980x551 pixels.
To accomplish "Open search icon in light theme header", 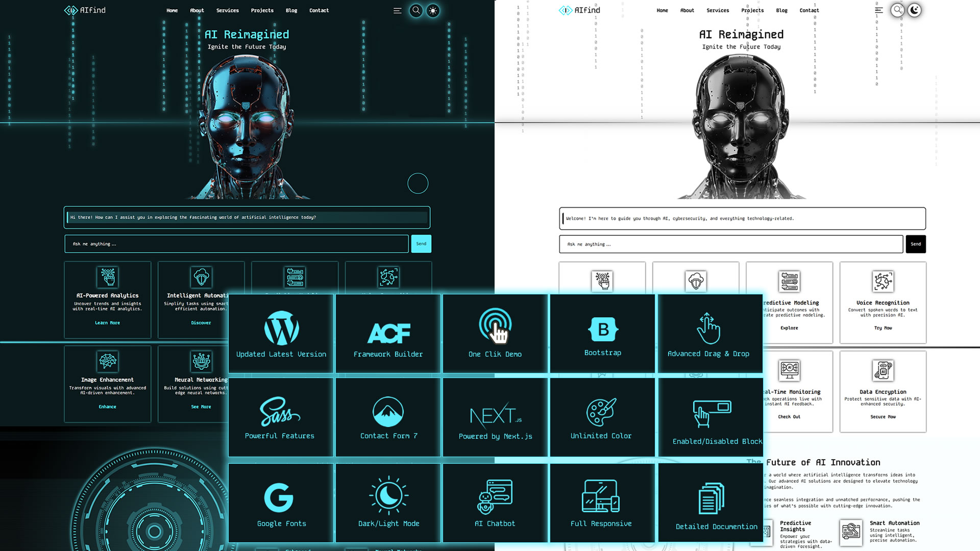I will coord(897,10).
